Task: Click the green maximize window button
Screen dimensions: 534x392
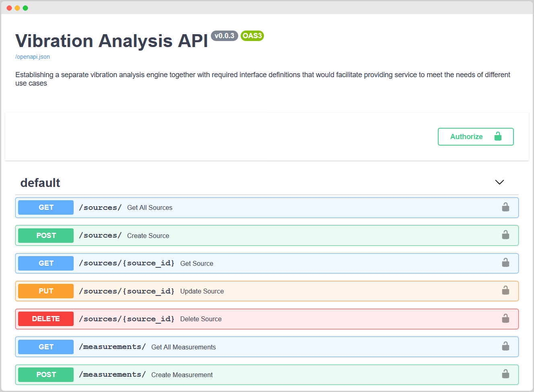Action: click(25, 8)
